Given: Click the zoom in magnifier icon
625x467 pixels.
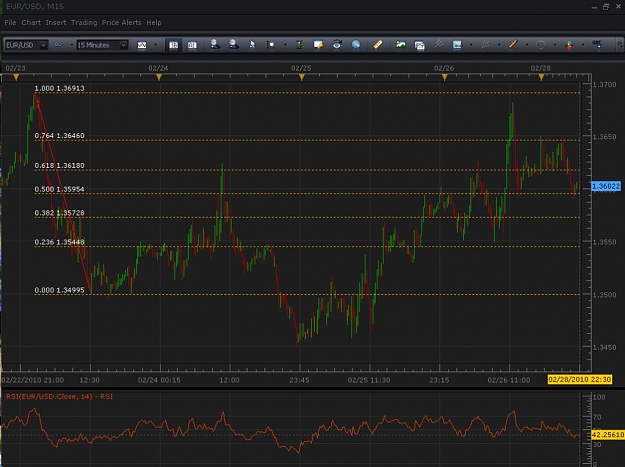Looking at the screenshot, I should coord(215,45).
